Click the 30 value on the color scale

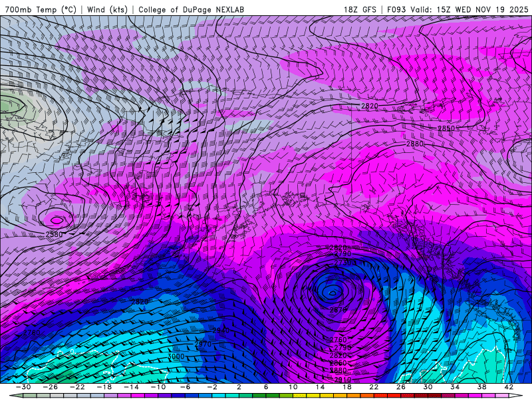coord(428,387)
